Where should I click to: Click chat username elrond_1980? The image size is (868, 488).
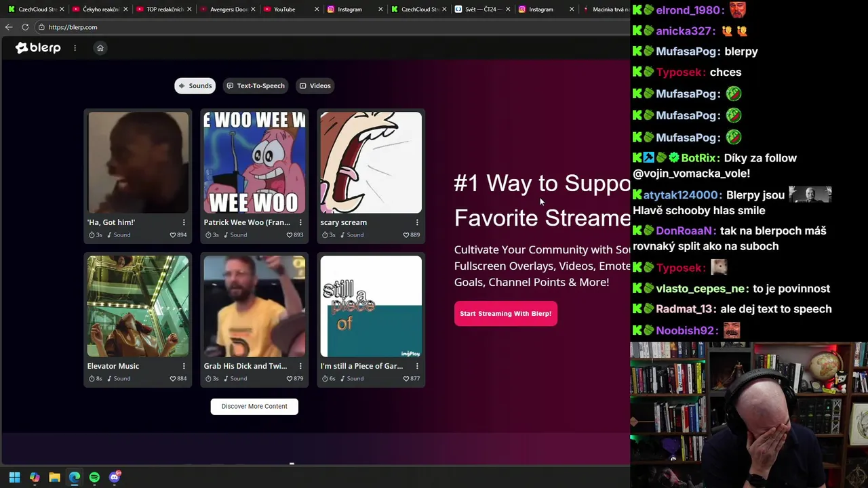(x=688, y=10)
